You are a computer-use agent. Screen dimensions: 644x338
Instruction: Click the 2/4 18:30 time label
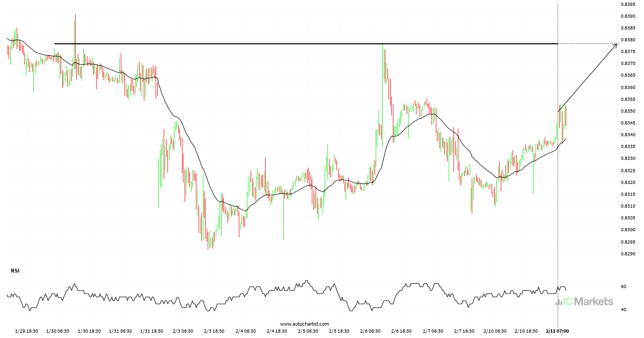276,331
